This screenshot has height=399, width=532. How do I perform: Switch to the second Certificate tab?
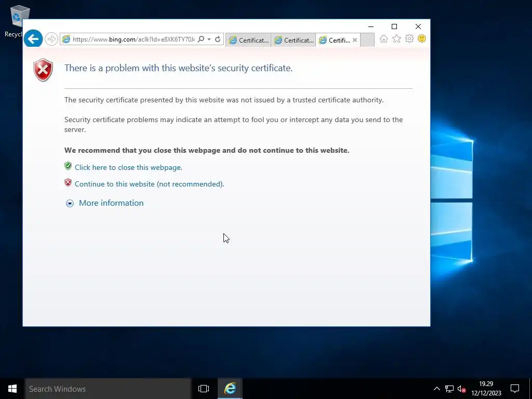(294, 40)
